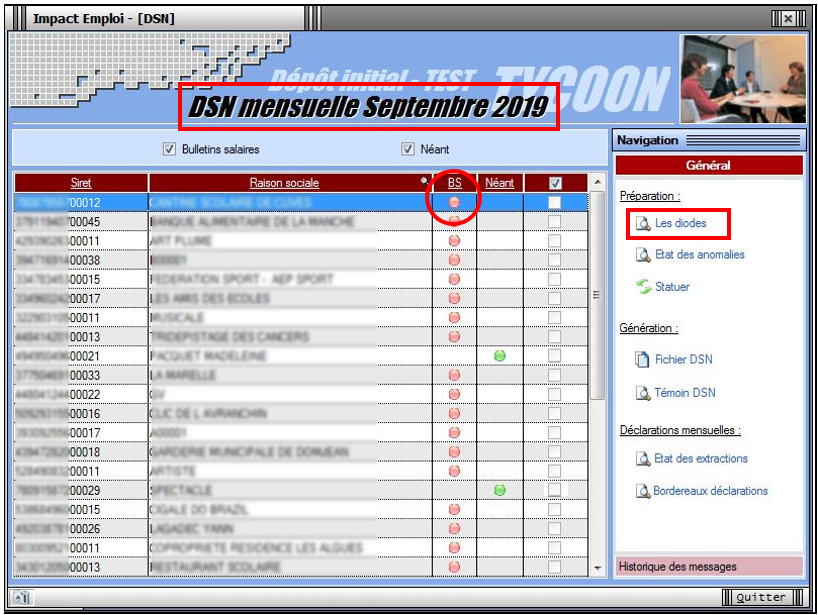Click the status bar icon at bottom left
The height and width of the screenshot is (615, 818).
point(21,597)
